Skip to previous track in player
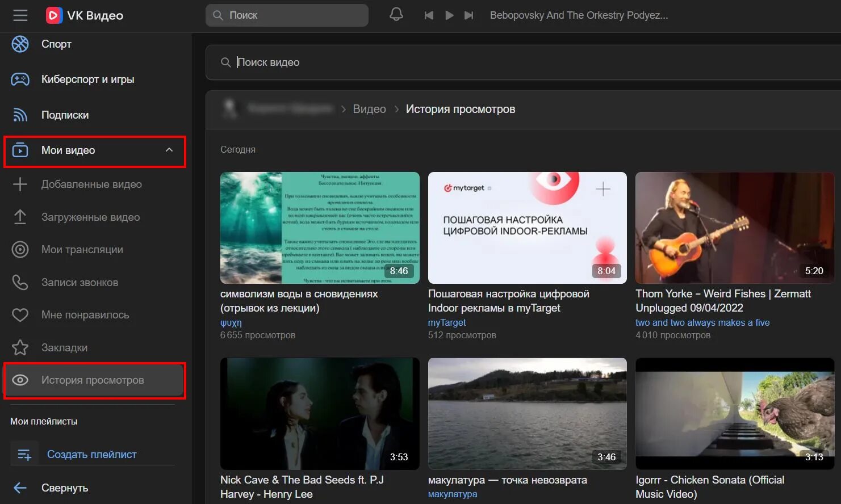 tap(429, 15)
